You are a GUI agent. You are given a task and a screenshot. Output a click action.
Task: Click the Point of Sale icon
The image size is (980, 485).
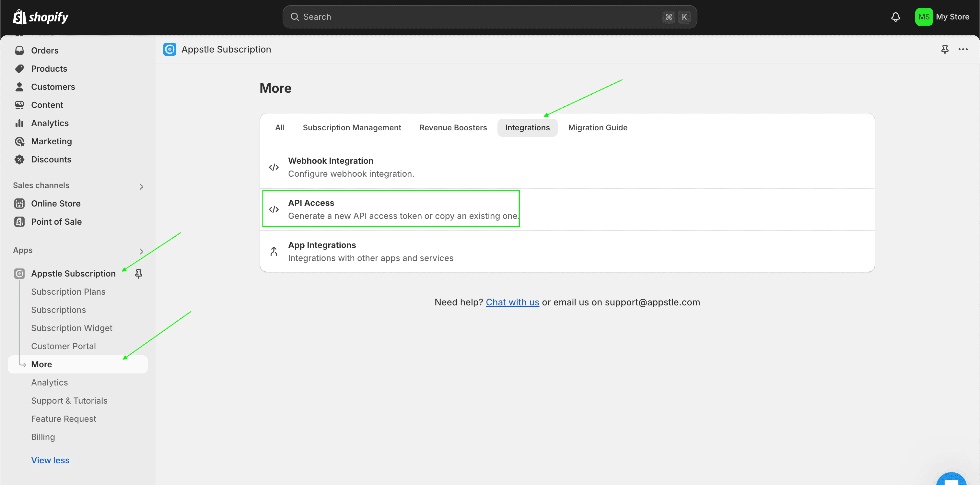pyautogui.click(x=19, y=222)
